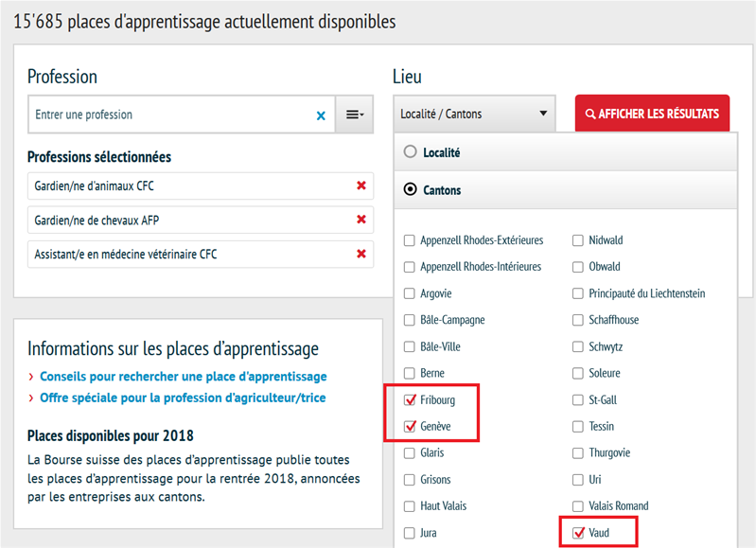
Task: Select the Localité radio option
Action: (x=410, y=151)
